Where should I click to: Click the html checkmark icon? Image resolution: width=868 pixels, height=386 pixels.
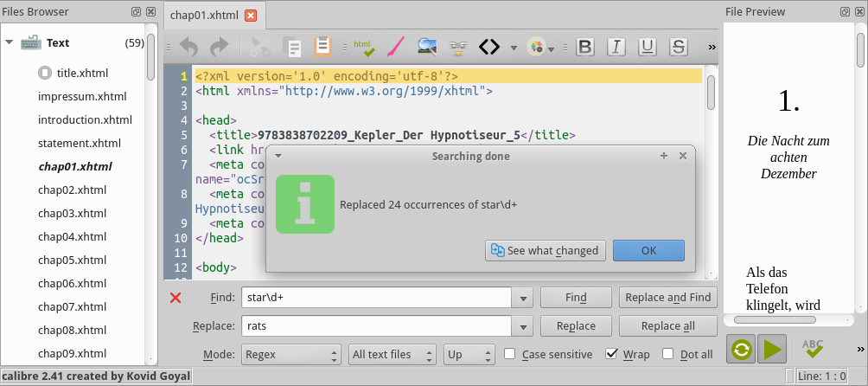coord(364,47)
